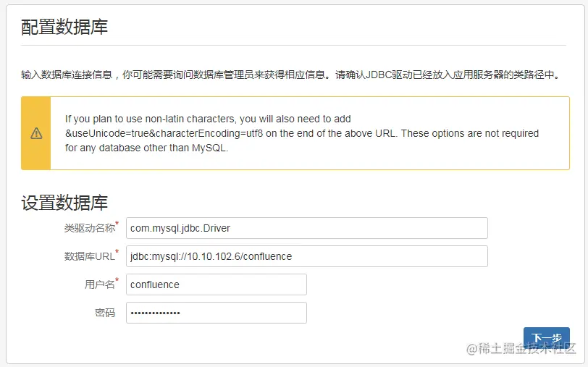
Task: Click the JDBC驱动 instruction paragraph
Action: (x=290, y=75)
